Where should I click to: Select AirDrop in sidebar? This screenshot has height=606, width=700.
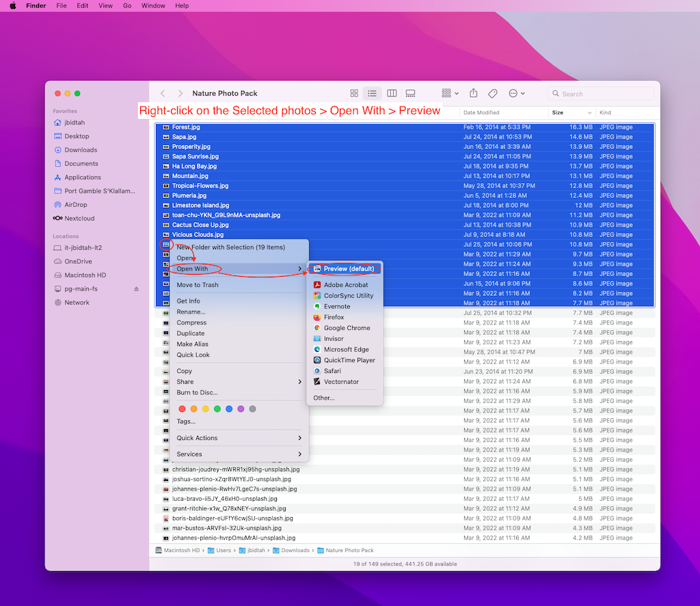click(x=70, y=205)
